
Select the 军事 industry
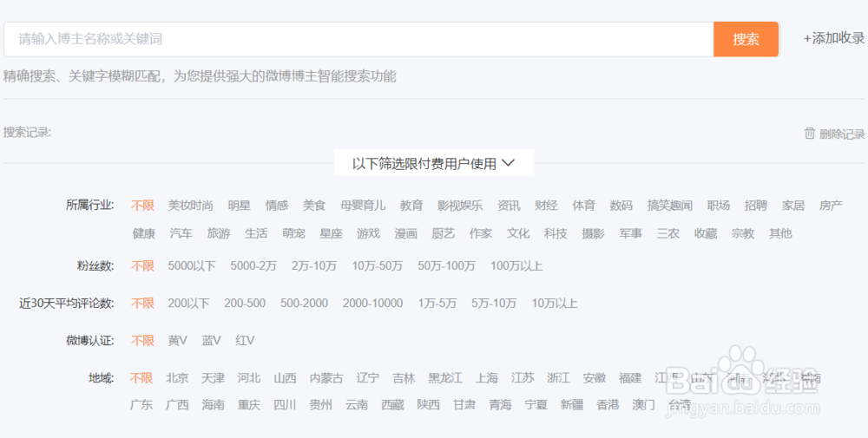click(x=630, y=233)
